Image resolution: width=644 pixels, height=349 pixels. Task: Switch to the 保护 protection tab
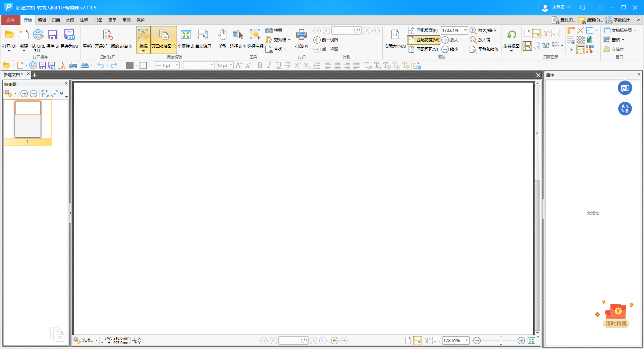(141, 20)
